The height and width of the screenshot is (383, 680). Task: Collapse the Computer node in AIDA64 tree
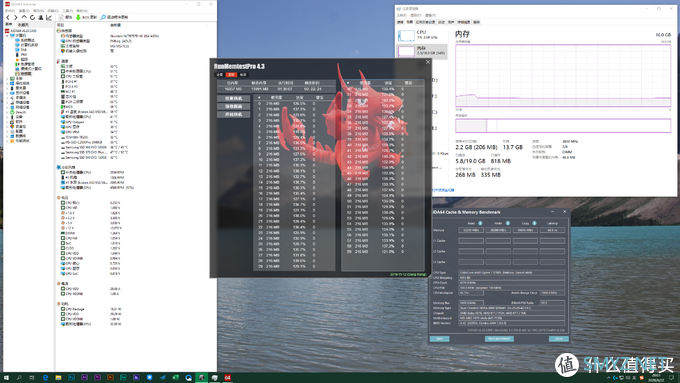pos(7,36)
